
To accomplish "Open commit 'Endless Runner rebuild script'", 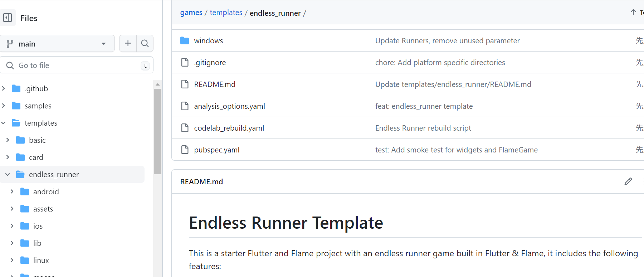I will 423,128.
